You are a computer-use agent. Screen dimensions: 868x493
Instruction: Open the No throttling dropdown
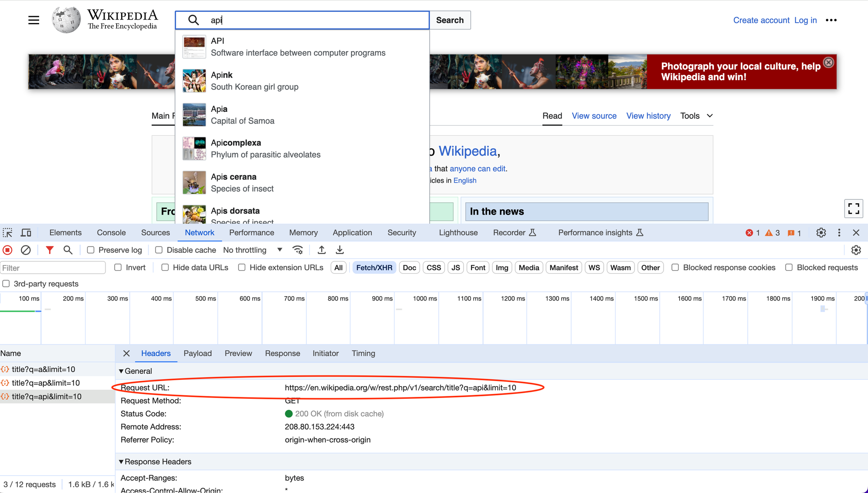pos(253,250)
